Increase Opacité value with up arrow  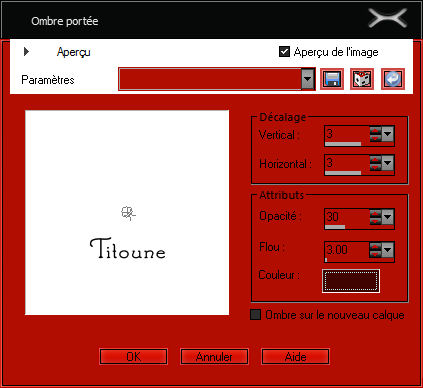pyautogui.click(x=375, y=214)
